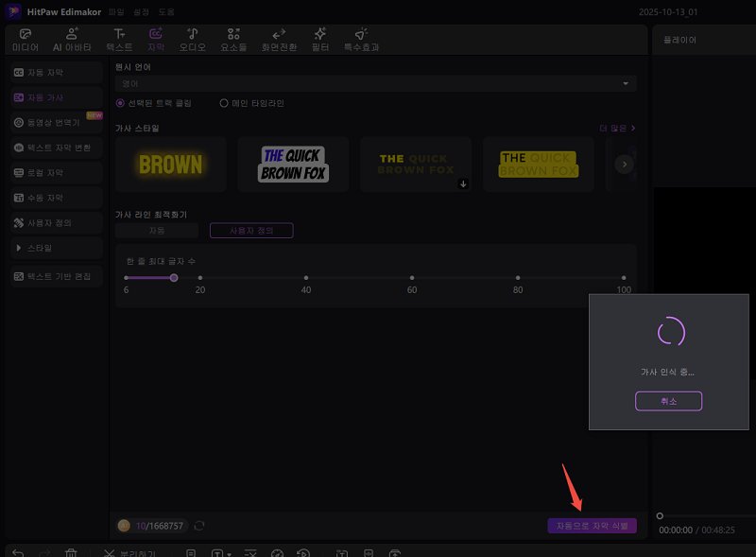Open the 필터 (Filter) icon
The height and width of the screenshot is (557, 756).
tap(319, 39)
